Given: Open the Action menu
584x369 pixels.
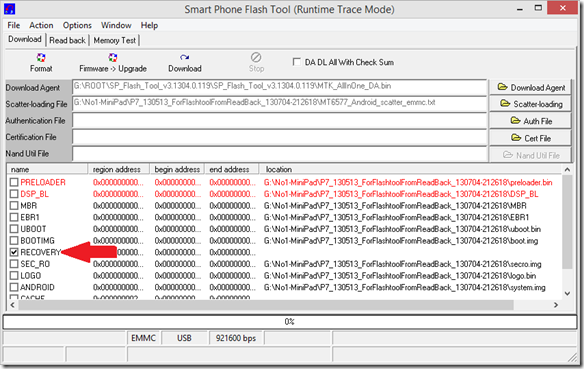Looking at the screenshot, I should click(41, 25).
